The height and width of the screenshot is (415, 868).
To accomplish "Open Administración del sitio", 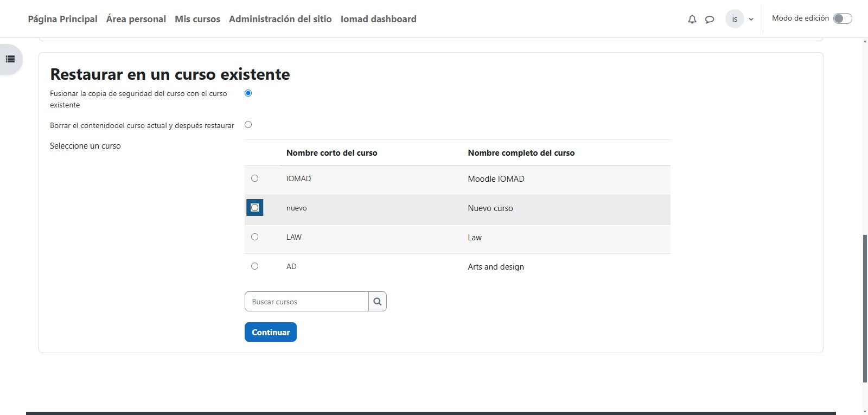I will point(280,19).
